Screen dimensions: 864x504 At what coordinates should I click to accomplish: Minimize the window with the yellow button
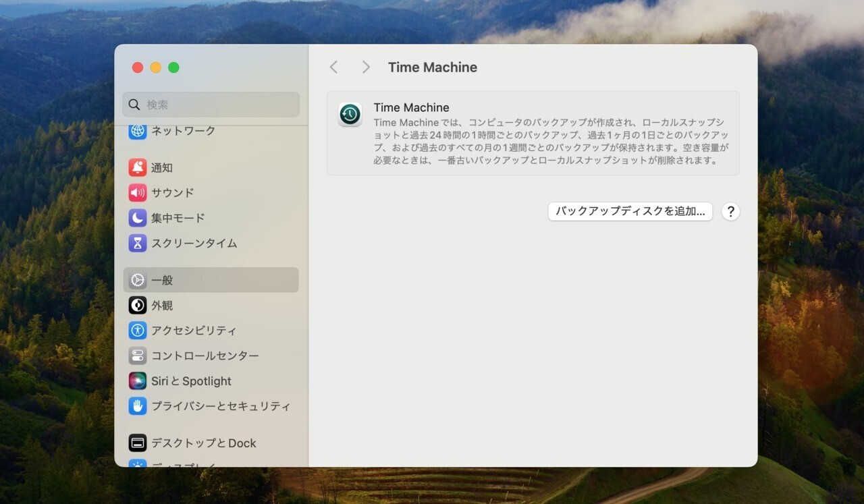pos(156,67)
